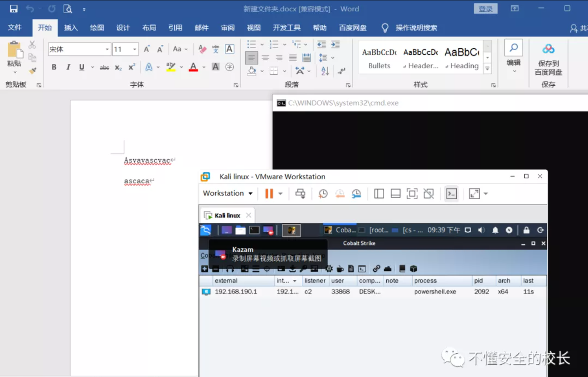This screenshot has height=377, width=588.
Task: Select the Kali linux VM tab
Action: tap(228, 215)
